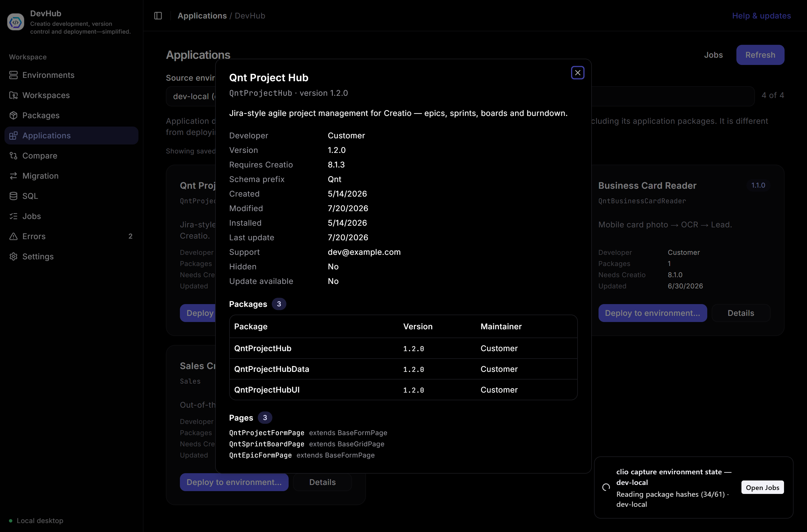Click the dev@example.com support email

pyautogui.click(x=364, y=252)
